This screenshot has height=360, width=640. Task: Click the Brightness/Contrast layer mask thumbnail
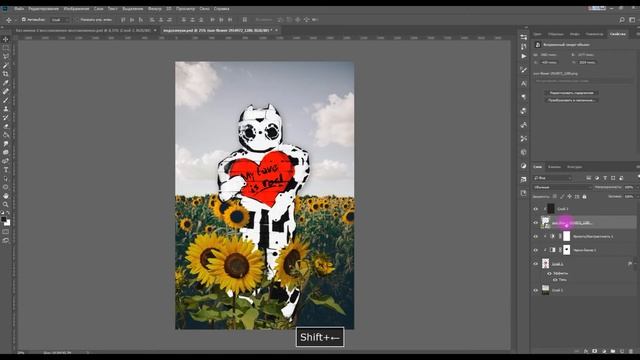point(567,236)
